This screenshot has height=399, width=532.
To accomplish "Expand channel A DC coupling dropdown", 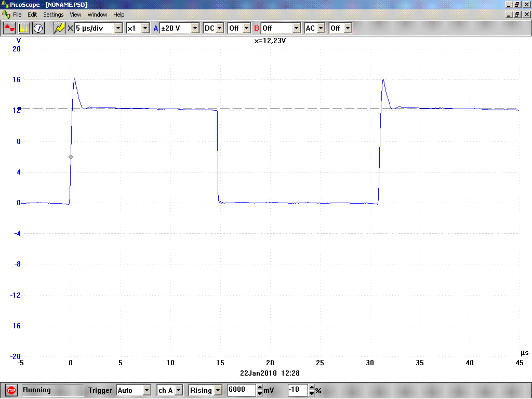I will point(220,28).
